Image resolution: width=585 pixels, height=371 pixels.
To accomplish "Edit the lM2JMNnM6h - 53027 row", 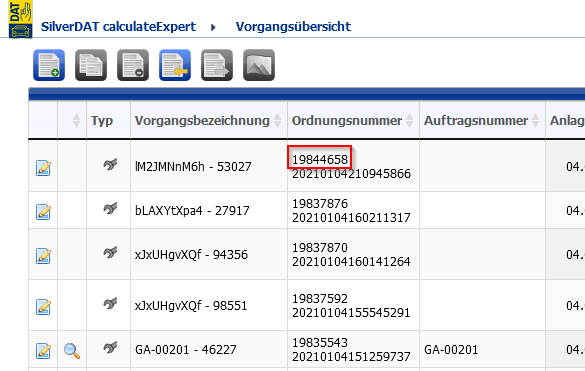I will click(x=43, y=168).
